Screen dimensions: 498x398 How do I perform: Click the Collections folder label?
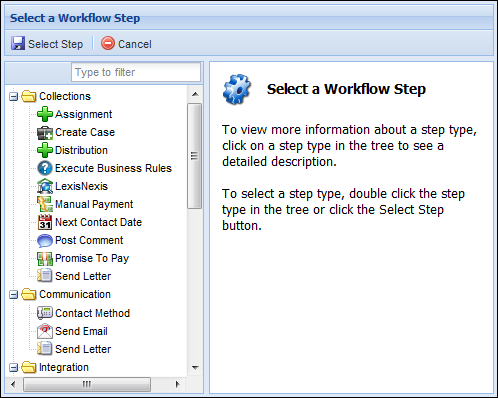[65, 96]
